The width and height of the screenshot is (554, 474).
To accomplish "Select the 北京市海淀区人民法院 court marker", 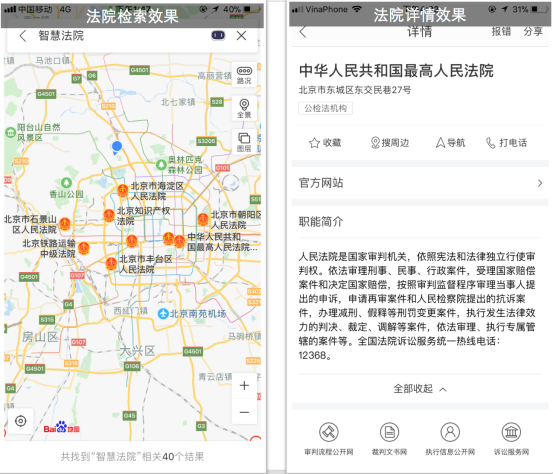I will [x=123, y=191].
